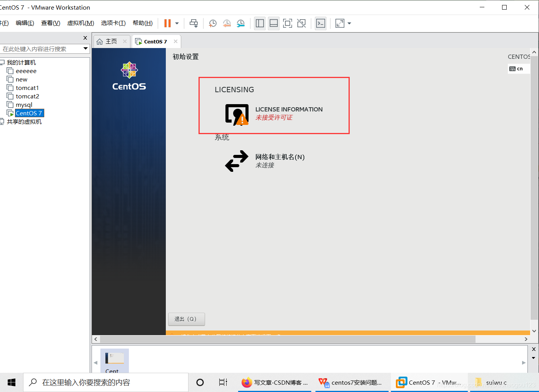Viewport: 539px width, 392px height.
Task: Open LICENSE INFORMATION via its license icon
Action: [x=237, y=115]
